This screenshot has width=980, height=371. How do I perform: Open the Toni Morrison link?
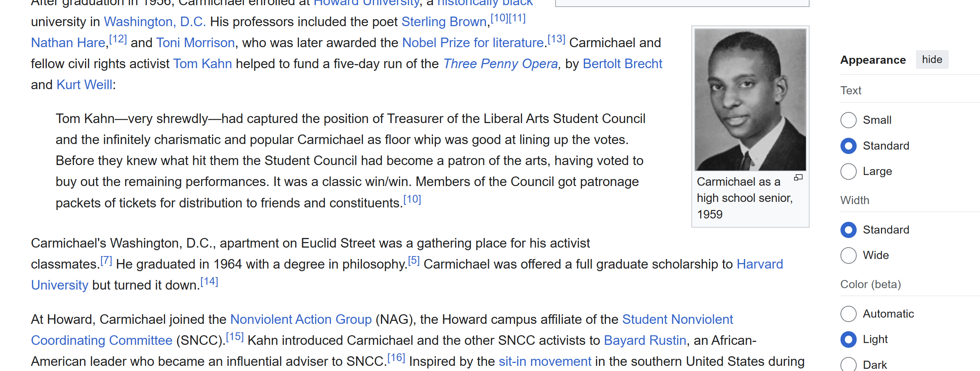point(195,43)
